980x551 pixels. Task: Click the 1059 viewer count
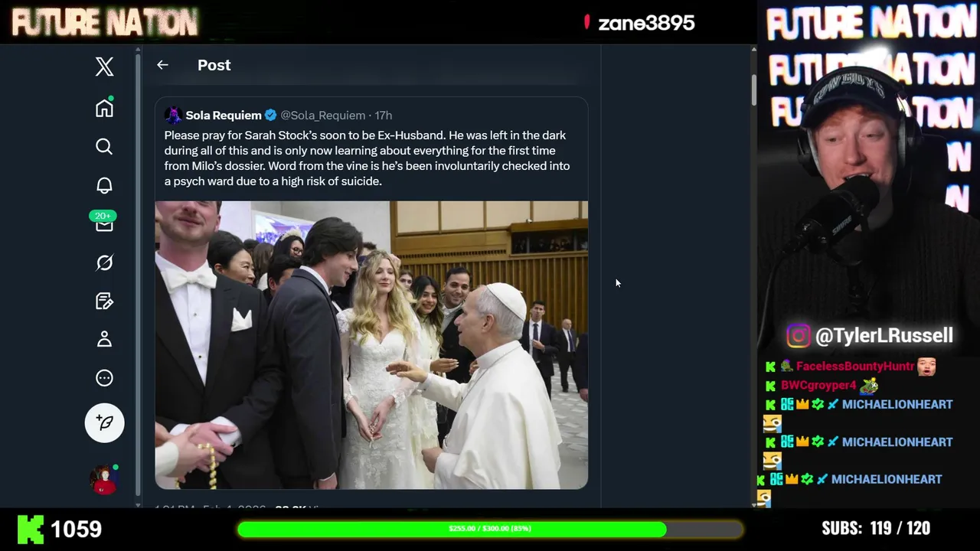tap(76, 529)
